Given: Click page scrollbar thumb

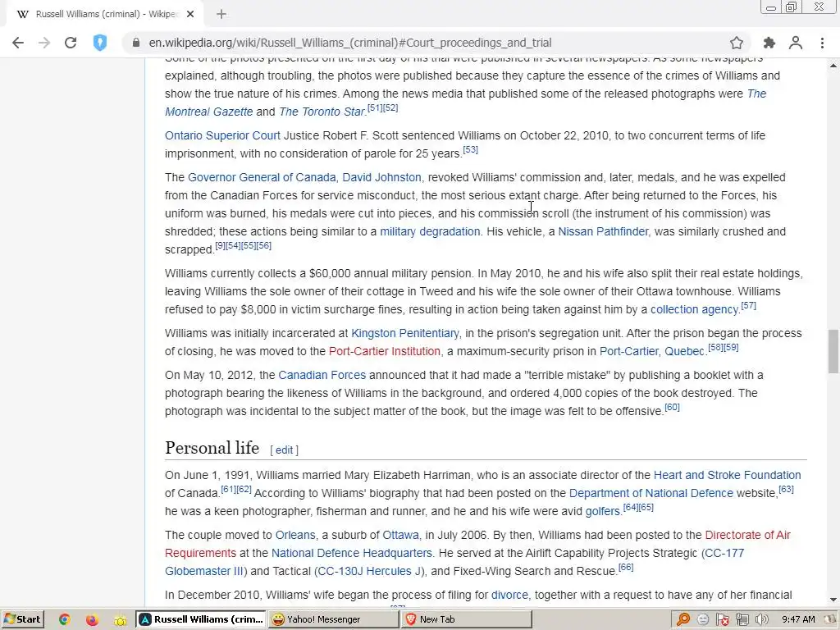Looking at the screenshot, I should (x=833, y=351).
